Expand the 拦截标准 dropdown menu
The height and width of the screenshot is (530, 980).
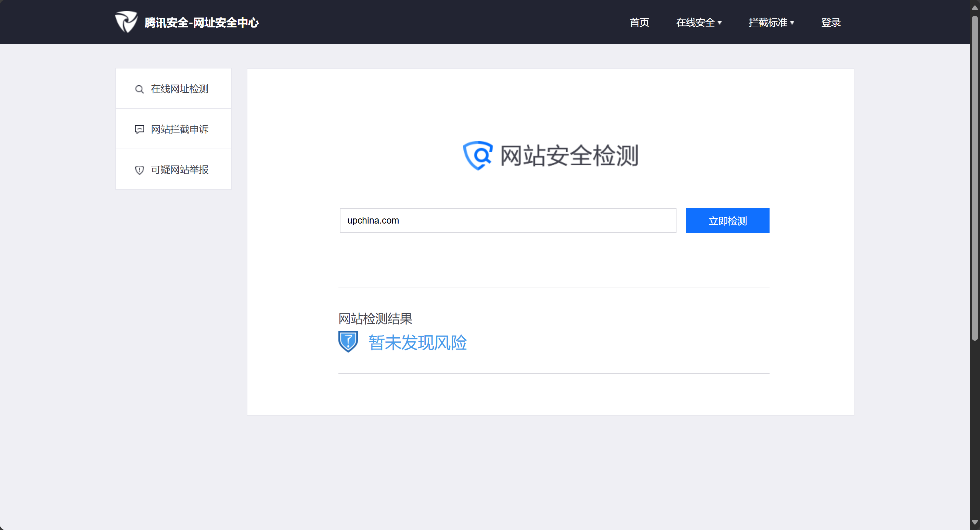point(768,23)
